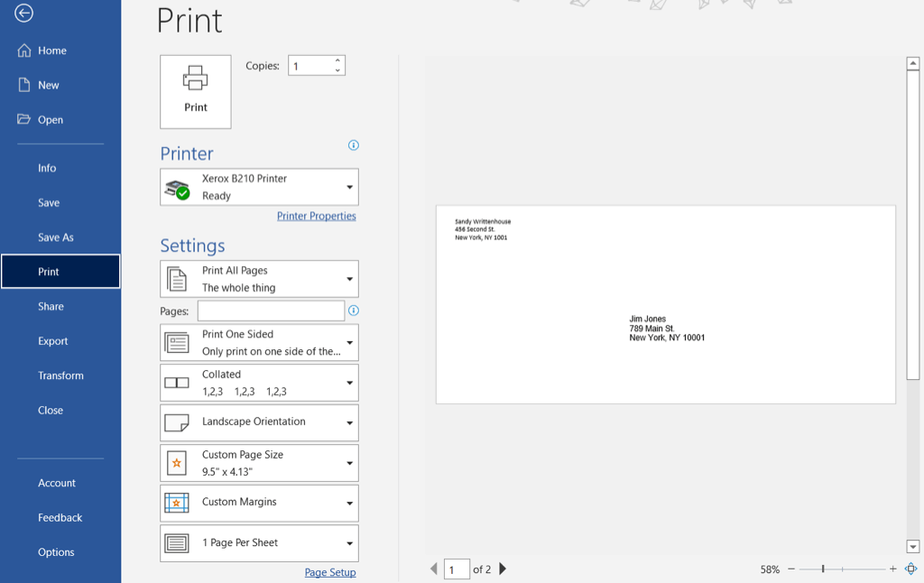Open the Info menu item

tap(47, 168)
